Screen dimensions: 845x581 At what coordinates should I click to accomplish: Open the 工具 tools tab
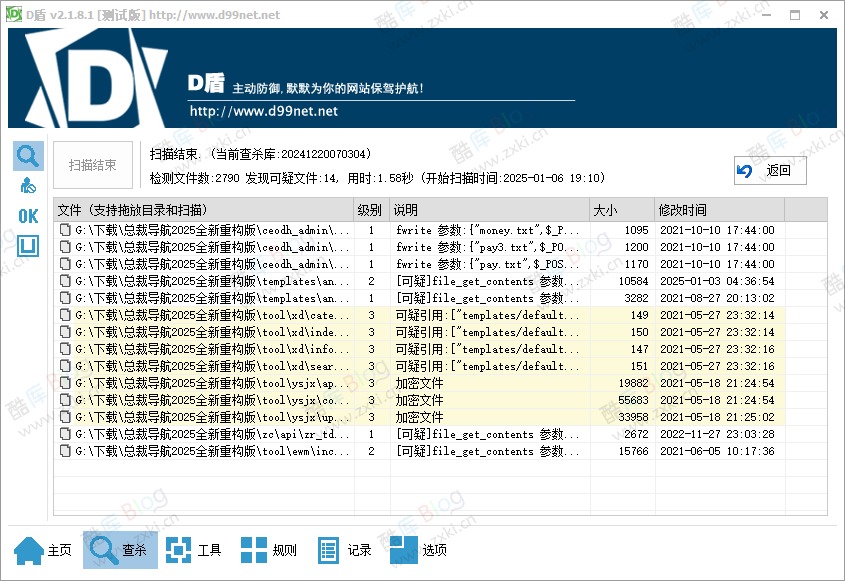(x=194, y=550)
